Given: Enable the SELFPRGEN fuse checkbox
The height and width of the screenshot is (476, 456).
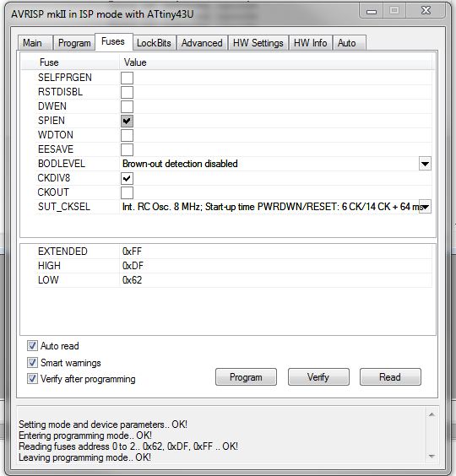Looking at the screenshot, I should point(127,78).
